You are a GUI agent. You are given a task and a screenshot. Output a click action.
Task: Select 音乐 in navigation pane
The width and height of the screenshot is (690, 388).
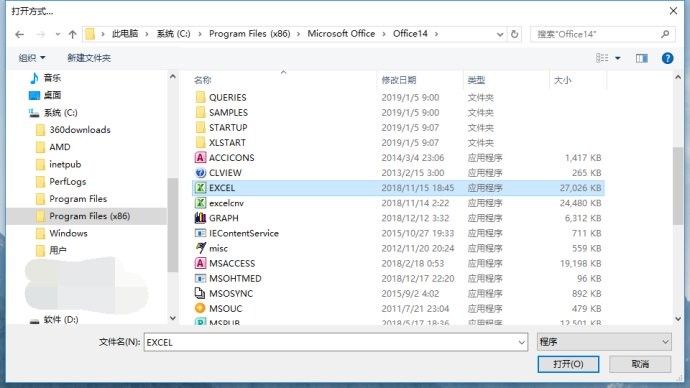click(x=52, y=78)
